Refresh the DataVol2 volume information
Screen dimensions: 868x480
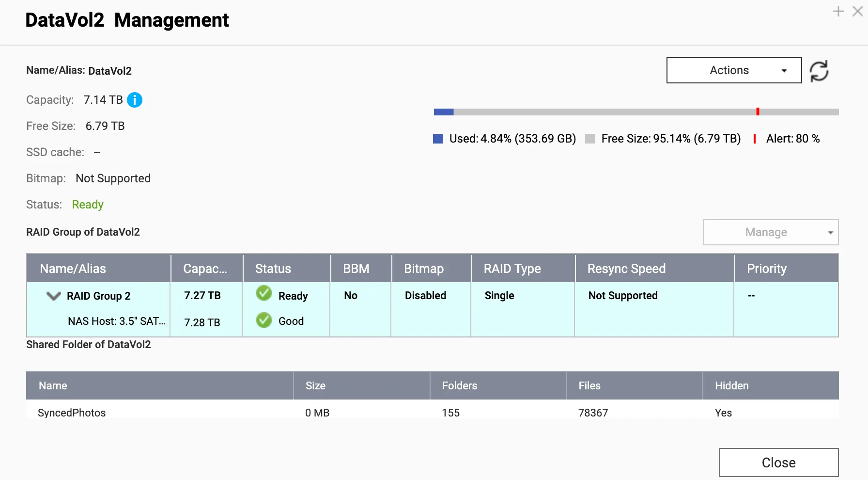(819, 71)
